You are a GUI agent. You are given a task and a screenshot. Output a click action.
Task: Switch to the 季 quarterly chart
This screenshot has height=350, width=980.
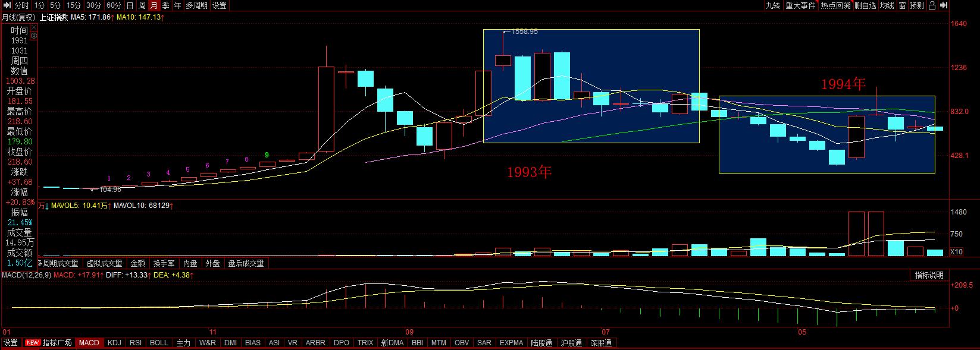(x=166, y=5)
